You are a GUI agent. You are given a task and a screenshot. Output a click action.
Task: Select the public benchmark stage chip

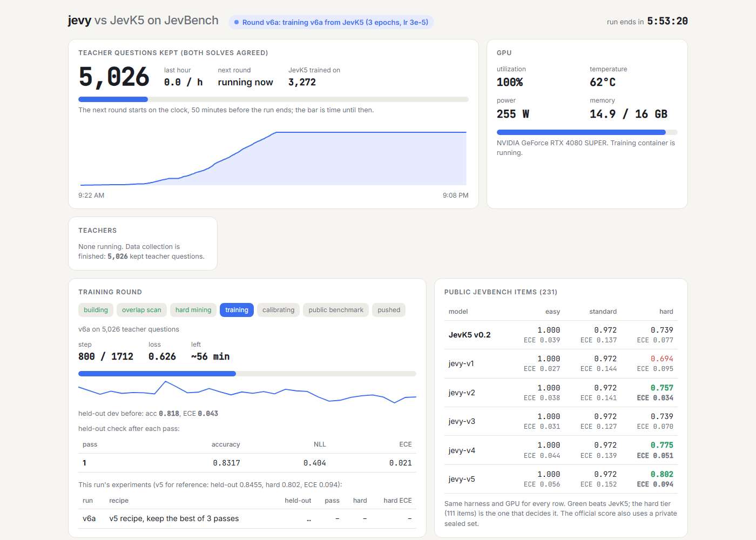(x=336, y=310)
